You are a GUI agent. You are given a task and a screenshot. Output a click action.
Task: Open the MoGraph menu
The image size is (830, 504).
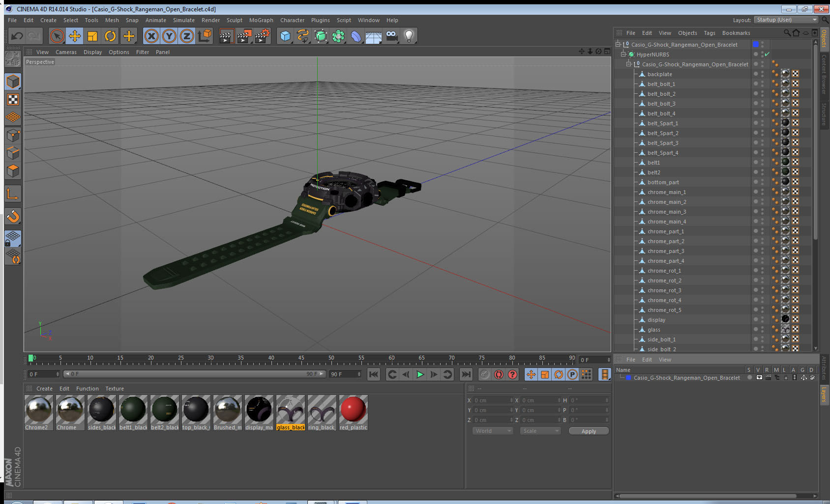(261, 20)
